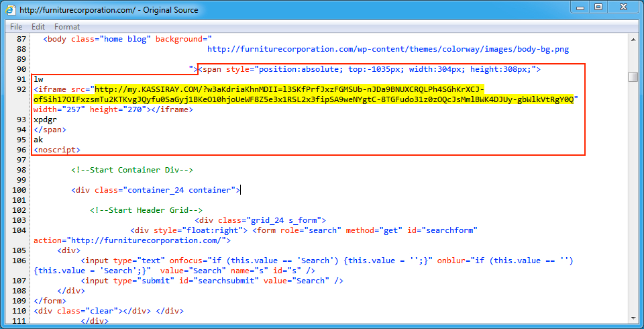Screen dimensions: 644x329
Task: Click the window title text
Action: 109,10
